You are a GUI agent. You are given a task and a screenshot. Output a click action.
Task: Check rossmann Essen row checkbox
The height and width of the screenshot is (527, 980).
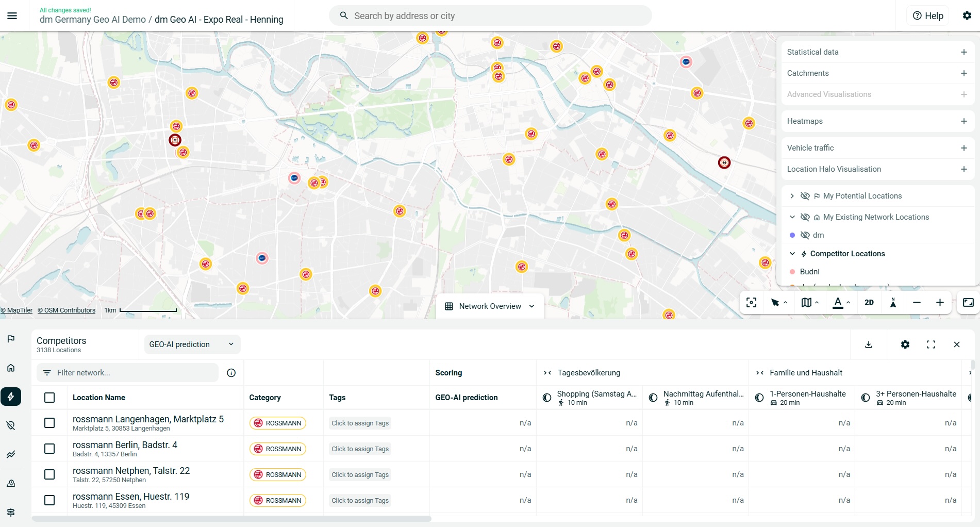pos(49,500)
